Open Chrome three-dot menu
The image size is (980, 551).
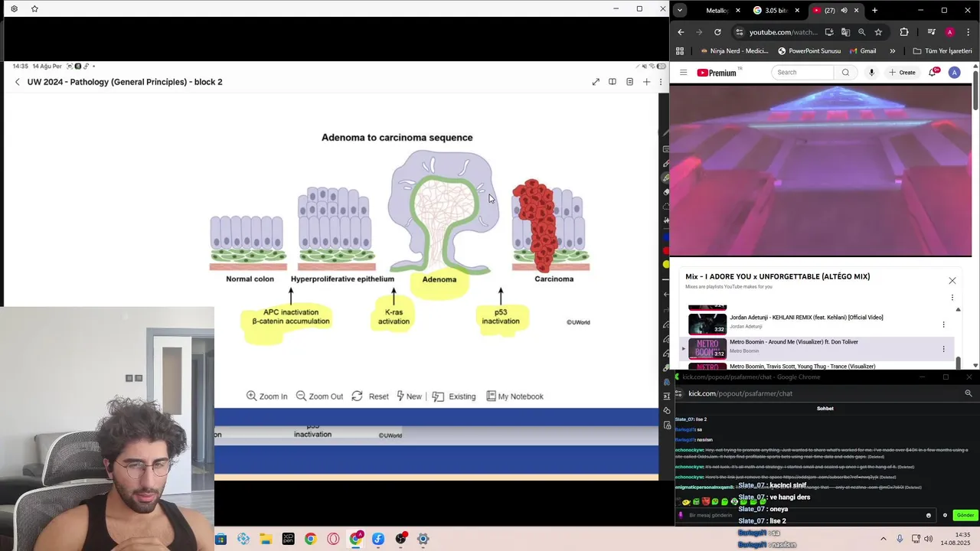968,32
